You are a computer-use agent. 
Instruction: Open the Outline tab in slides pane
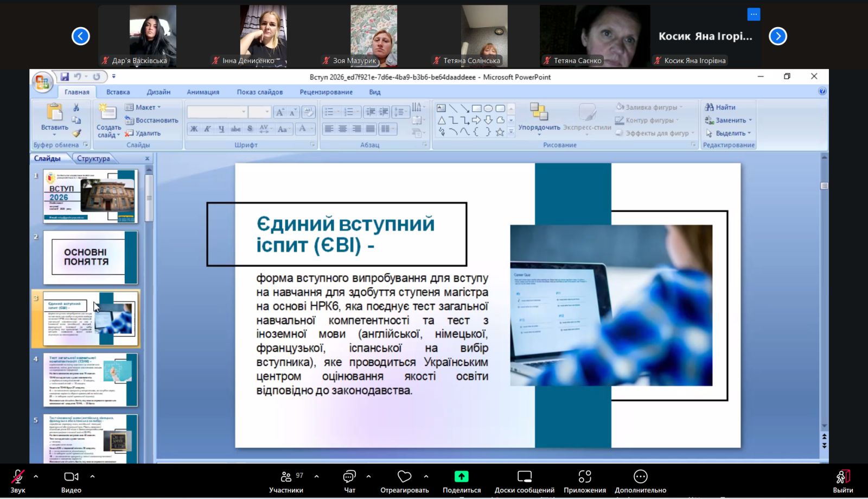tap(93, 159)
